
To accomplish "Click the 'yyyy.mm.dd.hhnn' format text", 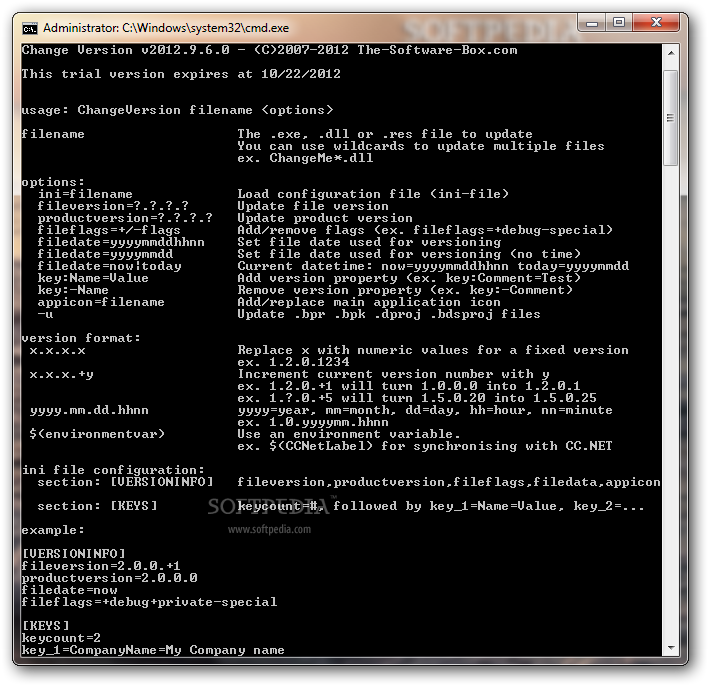I will 89,410.
